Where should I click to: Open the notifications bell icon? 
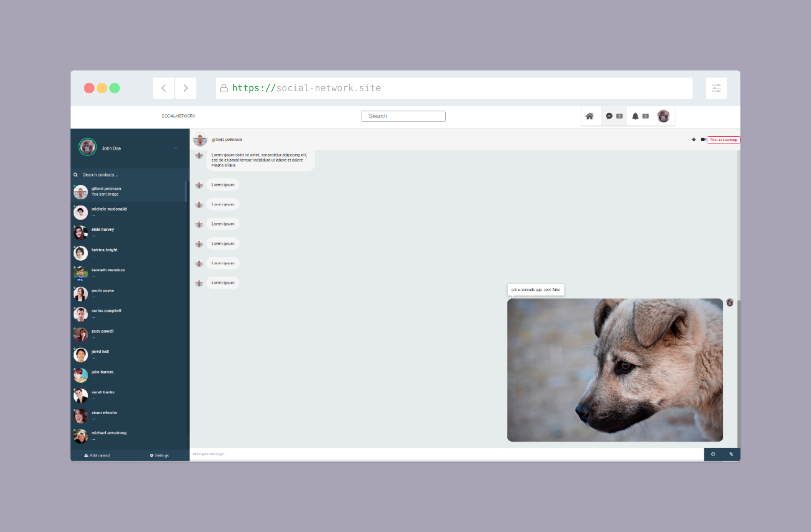(x=635, y=116)
